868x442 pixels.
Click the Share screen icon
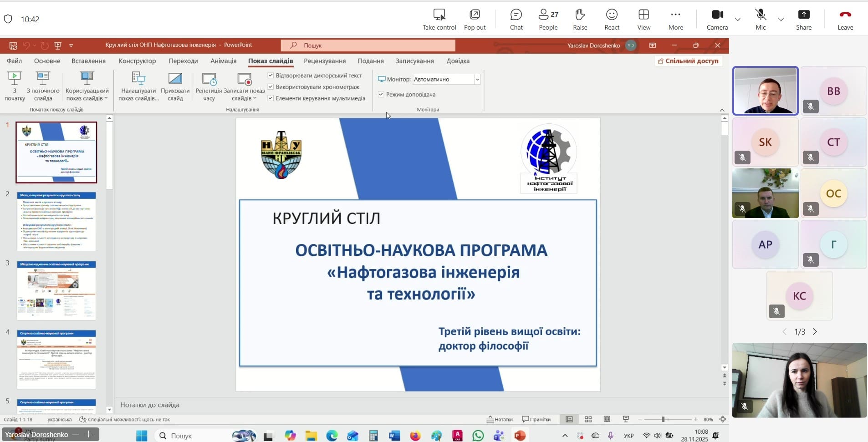click(803, 20)
